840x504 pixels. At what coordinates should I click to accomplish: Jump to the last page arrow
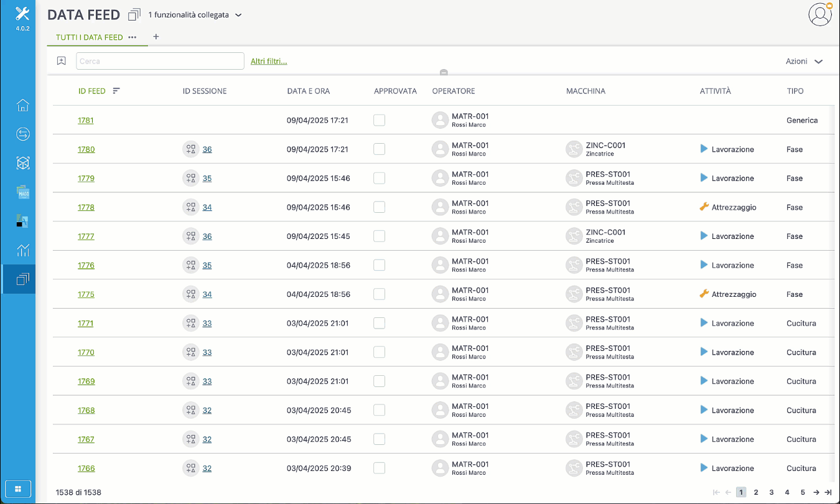tap(828, 492)
